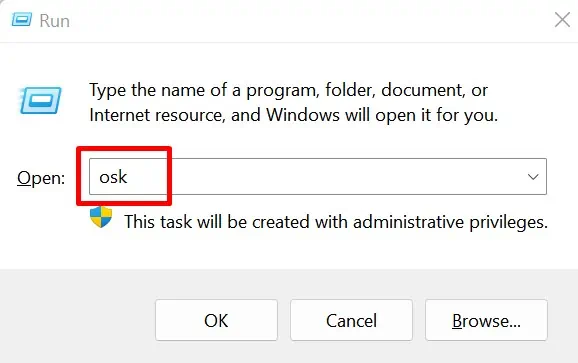Click the 'Run' title text

click(55, 21)
